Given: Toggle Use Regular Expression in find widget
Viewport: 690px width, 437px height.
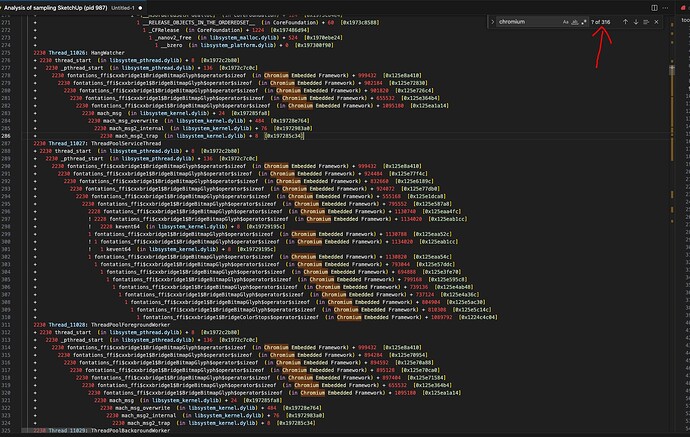Looking at the screenshot, I should click(x=584, y=22).
